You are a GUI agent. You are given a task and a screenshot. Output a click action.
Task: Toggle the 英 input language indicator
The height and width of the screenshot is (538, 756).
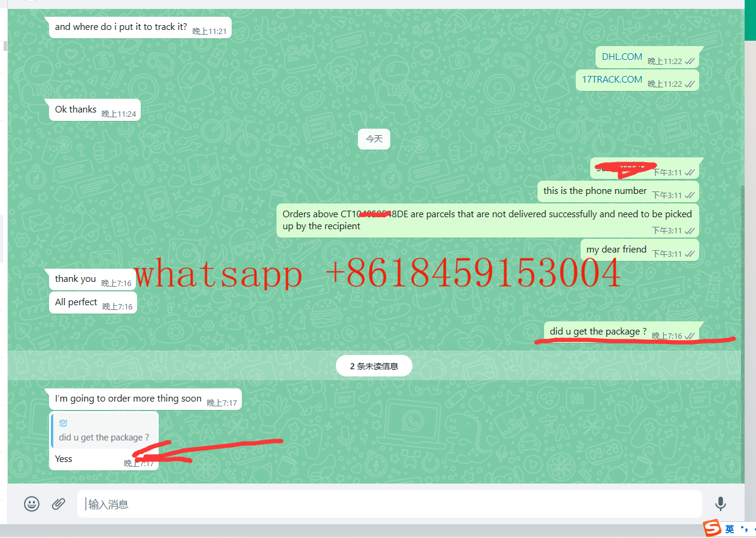730,529
